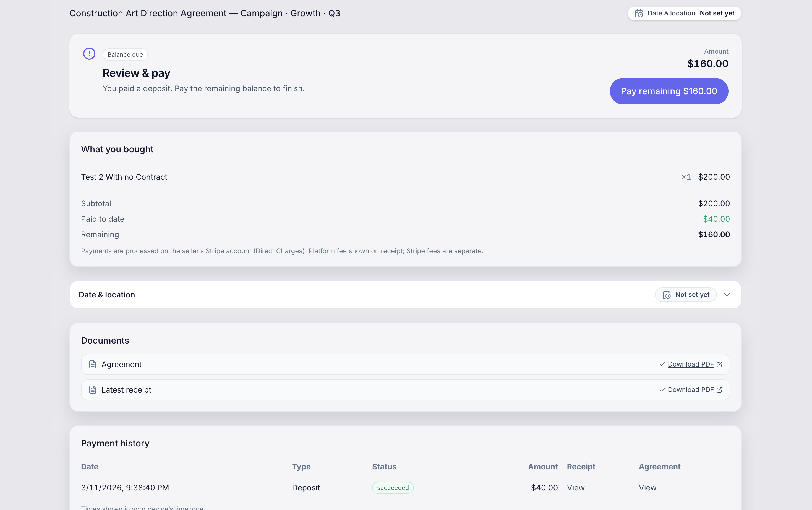The image size is (812, 510).
Task: Click the balance due alert icon
Action: [89, 54]
